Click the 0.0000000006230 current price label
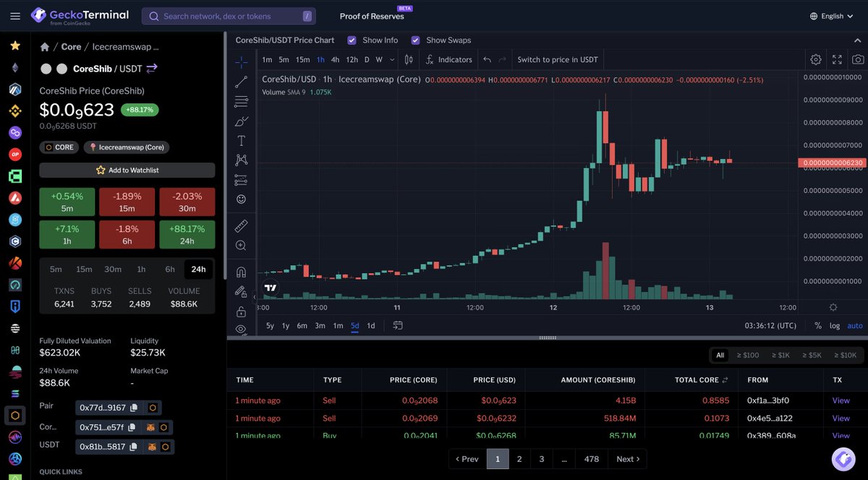 [832, 163]
